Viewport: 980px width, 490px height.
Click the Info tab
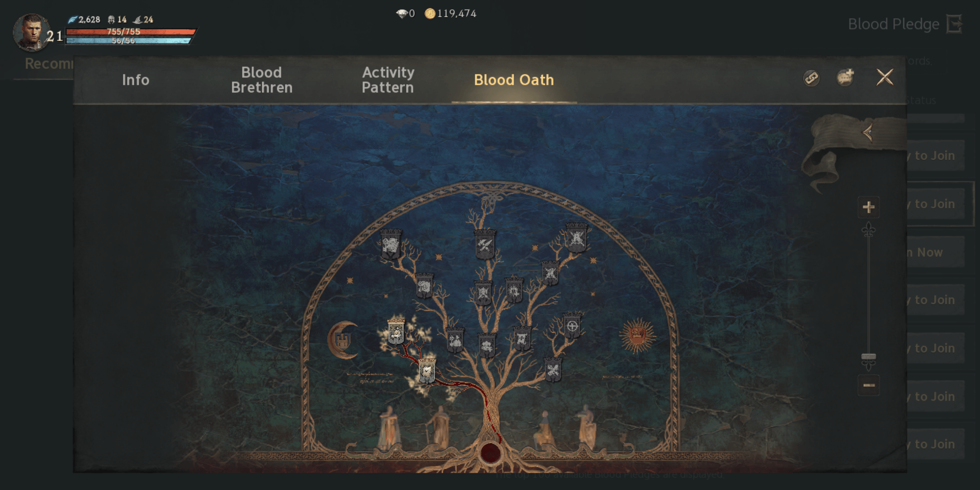pyautogui.click(x=135, y=79)
